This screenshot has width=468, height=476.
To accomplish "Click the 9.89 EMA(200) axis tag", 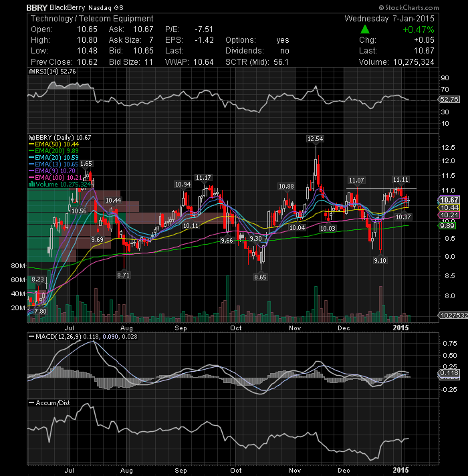I will click(x=447, y=225).
